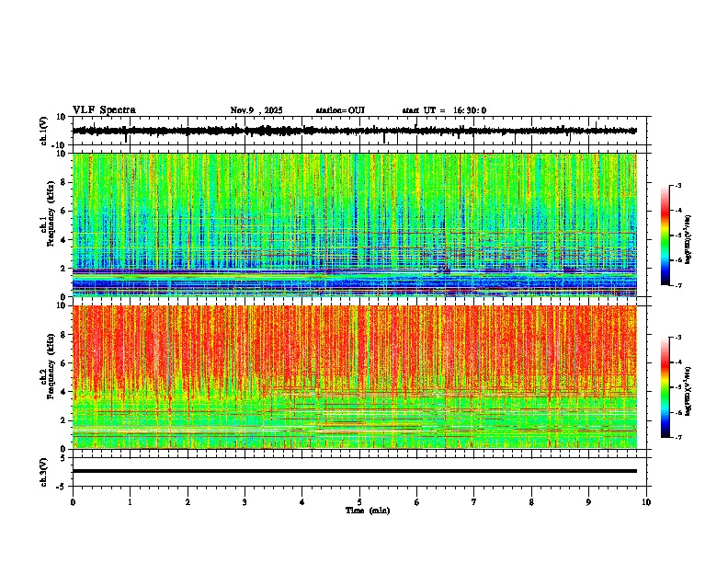The width and height of the screenshot is (728, 563).
Task: Click the "2" kHz tick on ch.1 axis
Action: (63, 269)
